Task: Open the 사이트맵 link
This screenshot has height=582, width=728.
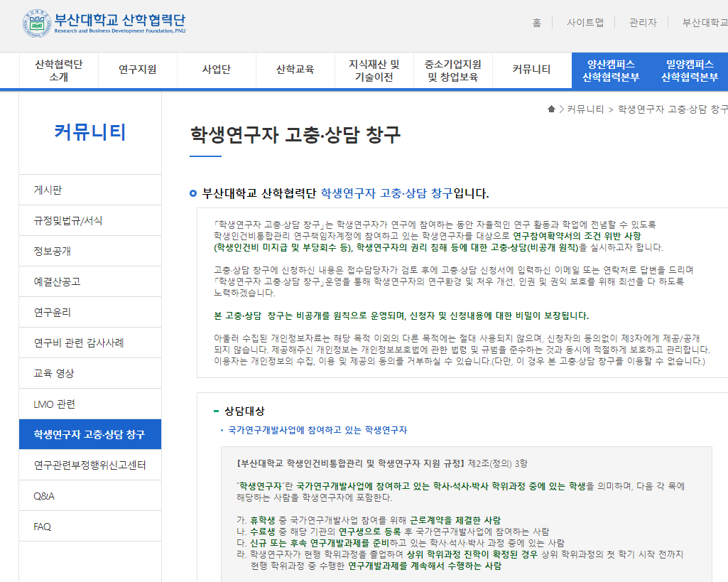Action: 585,22
